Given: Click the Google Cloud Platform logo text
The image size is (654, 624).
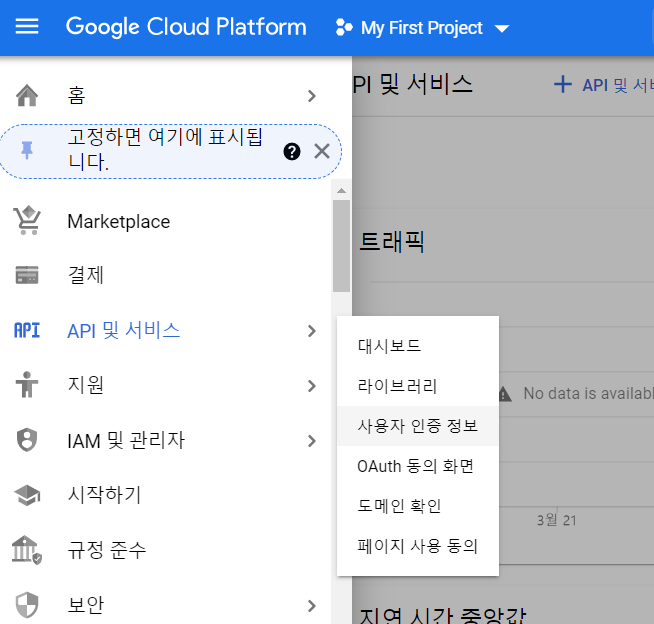Looking at the screenshot, I should click(186, 27).
